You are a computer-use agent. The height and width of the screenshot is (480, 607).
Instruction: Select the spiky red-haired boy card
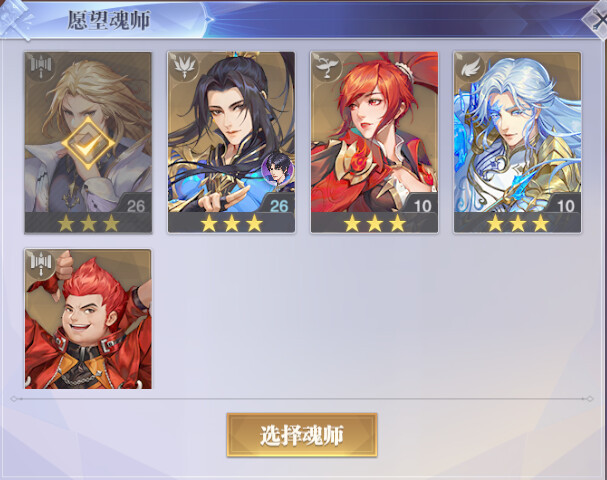click(x=88, y=319)
